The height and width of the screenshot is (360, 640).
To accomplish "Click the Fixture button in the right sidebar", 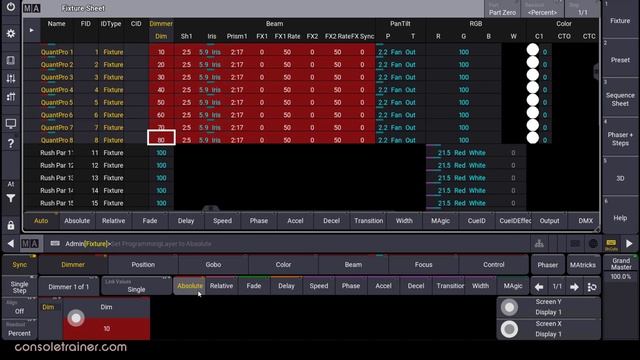I will [620, 20].
